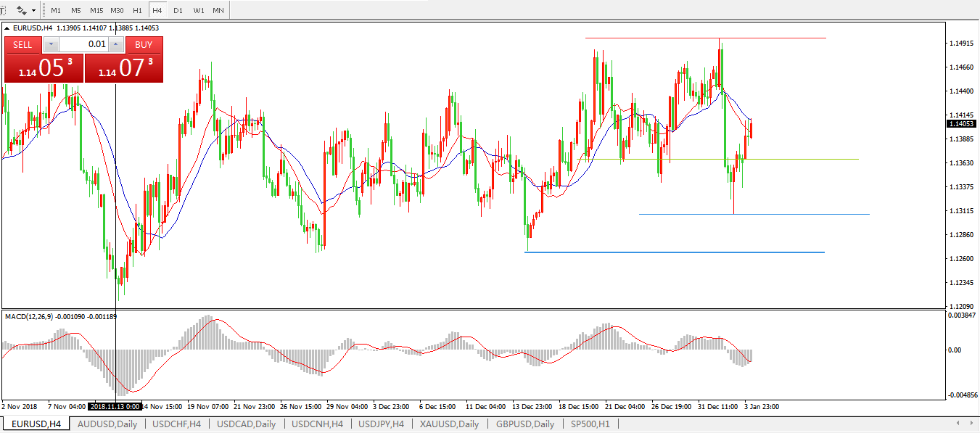
Task: Switch to the XAUUSD,Daily chart tab
Action: pos(449,424)
